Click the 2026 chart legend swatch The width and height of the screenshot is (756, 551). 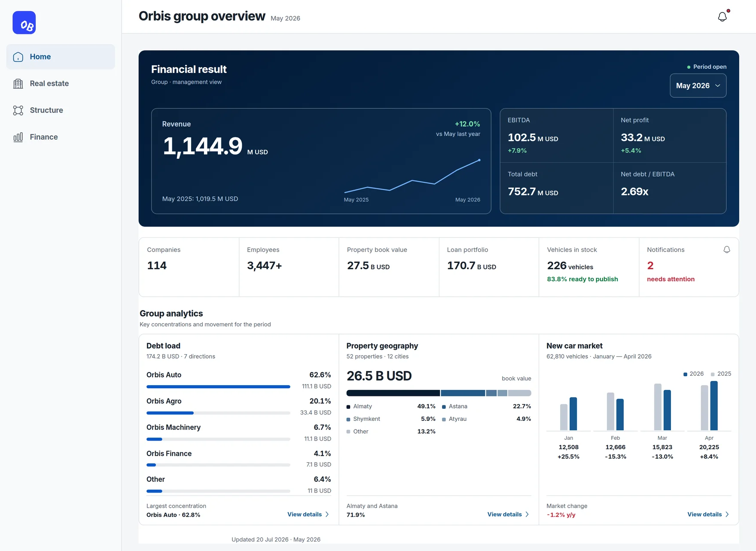[685, 374]
